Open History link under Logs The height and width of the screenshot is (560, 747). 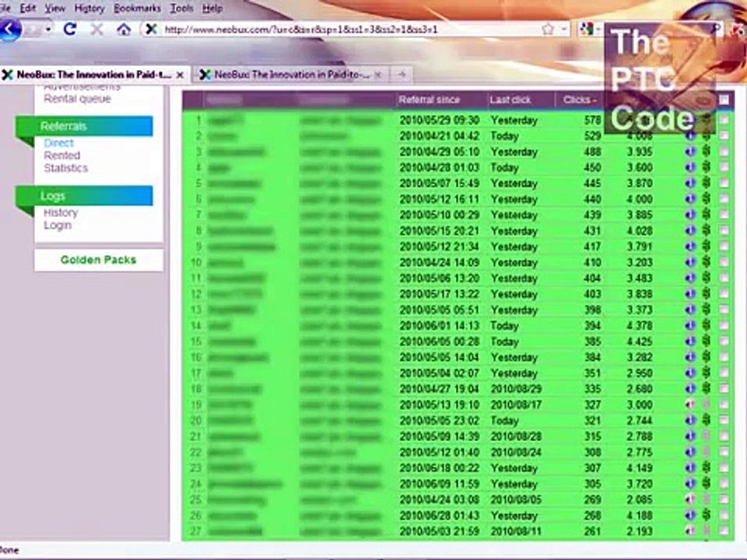tap(61, 212)
